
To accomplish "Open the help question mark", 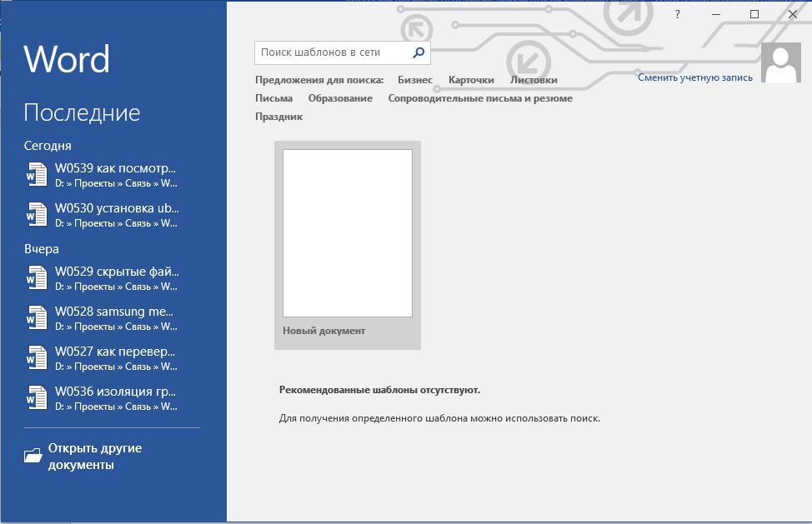I will (x=677, y=14).
